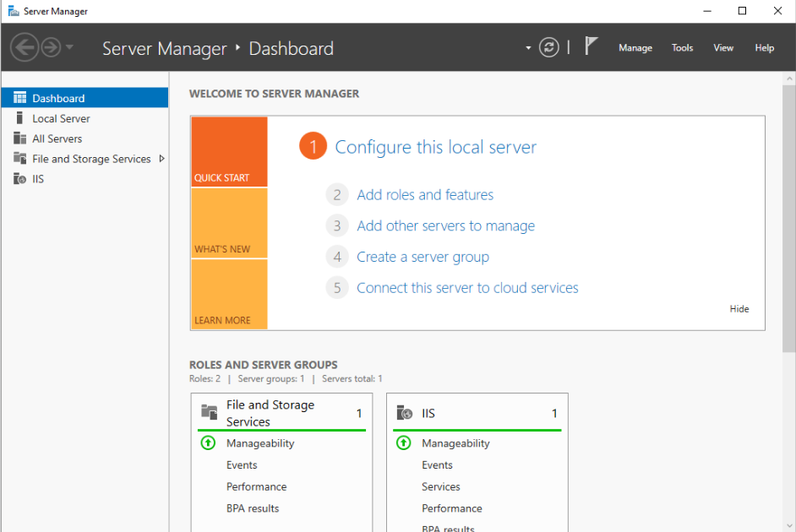This screenshot has height=532, width=796.
Task: Open dropdown arrow left of refresh icon
Action: 528,48
